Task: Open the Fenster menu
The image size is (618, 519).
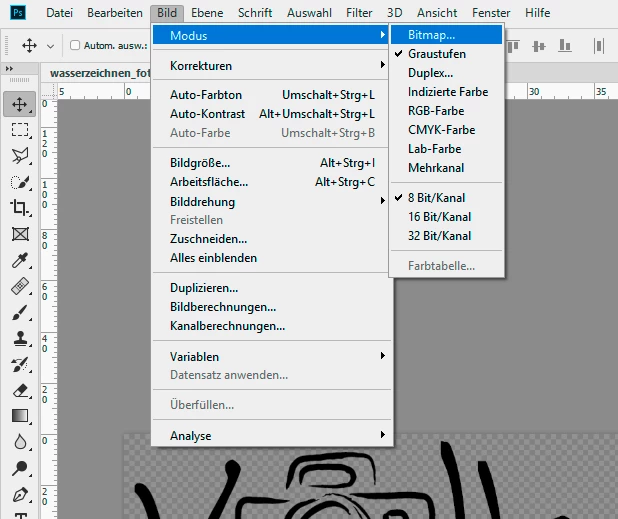Action: 491,13
